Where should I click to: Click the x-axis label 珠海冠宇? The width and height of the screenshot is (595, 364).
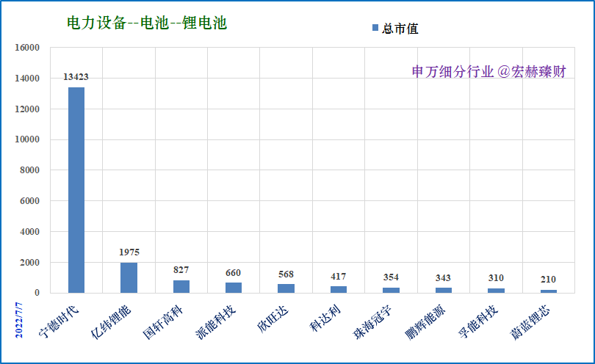click(x=373, y=322)
